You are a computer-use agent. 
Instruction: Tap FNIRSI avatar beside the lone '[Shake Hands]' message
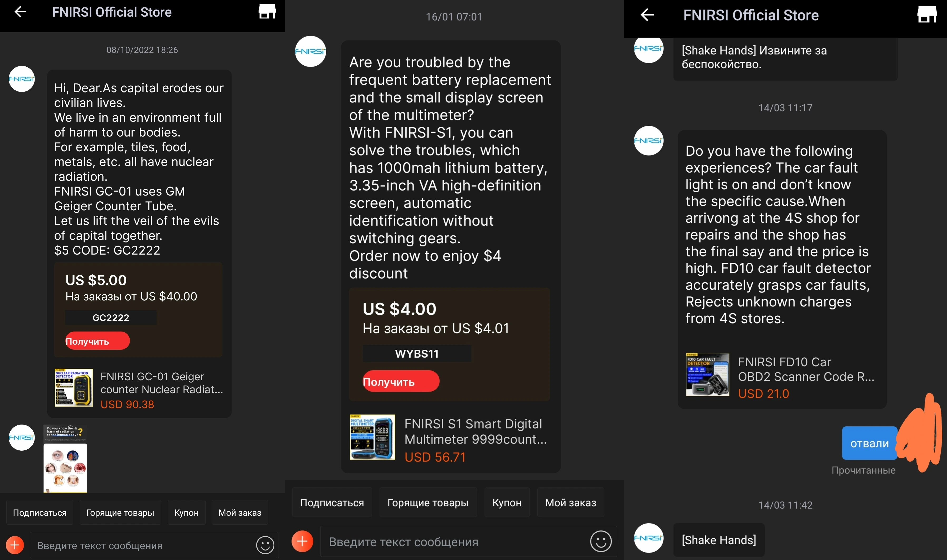point(649,538)
